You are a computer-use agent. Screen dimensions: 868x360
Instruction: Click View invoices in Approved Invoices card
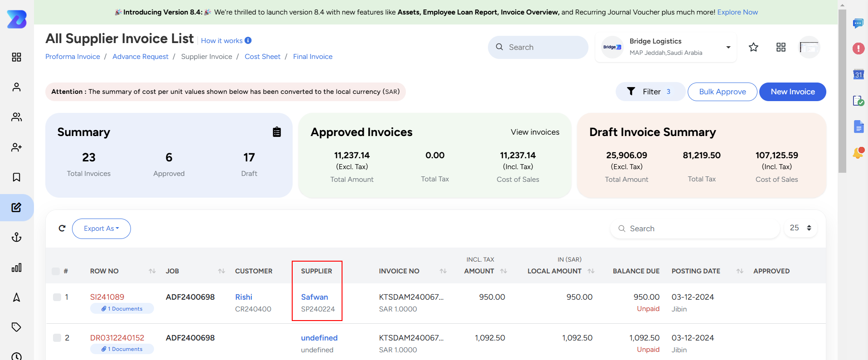(535, 132)
